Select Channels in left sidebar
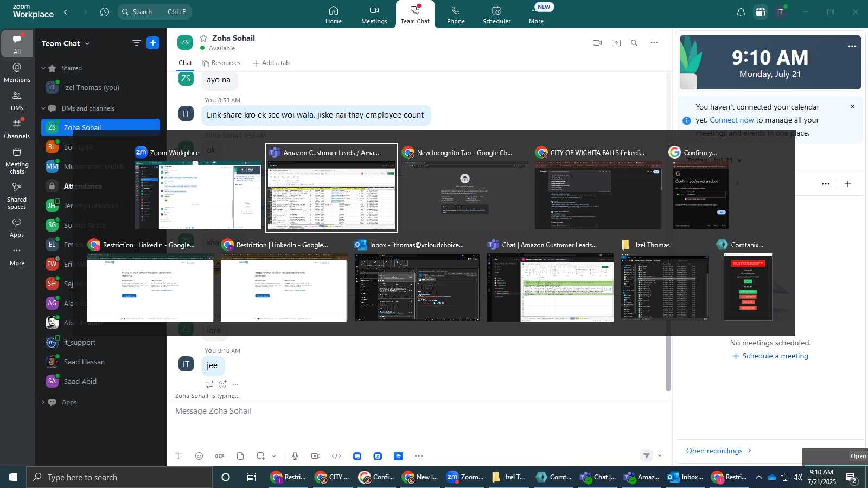The width and height of the screenshot is (868, 488). [17, 129]
